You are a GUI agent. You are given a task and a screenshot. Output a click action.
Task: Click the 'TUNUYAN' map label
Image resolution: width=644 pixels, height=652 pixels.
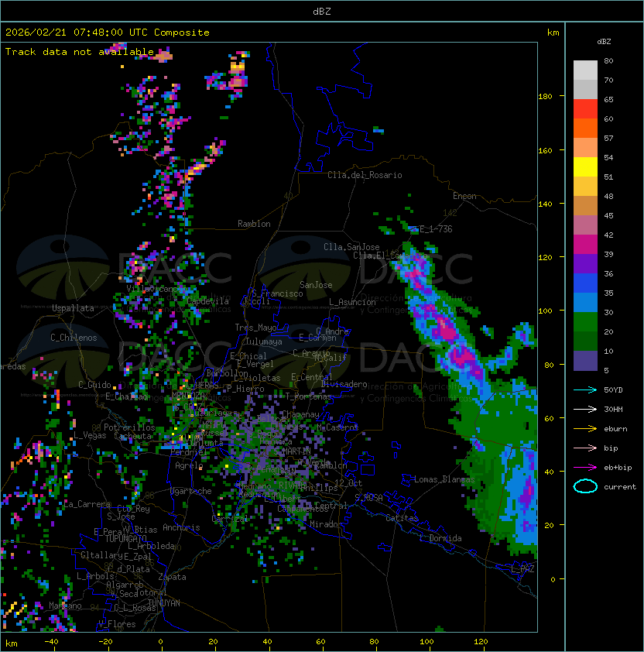point(164,603)
